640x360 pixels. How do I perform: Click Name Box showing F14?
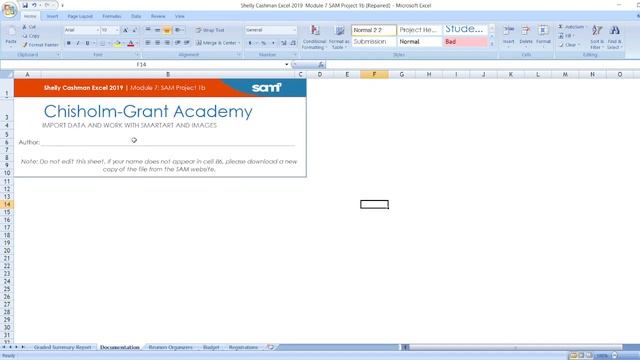click(x=141, y=64)
